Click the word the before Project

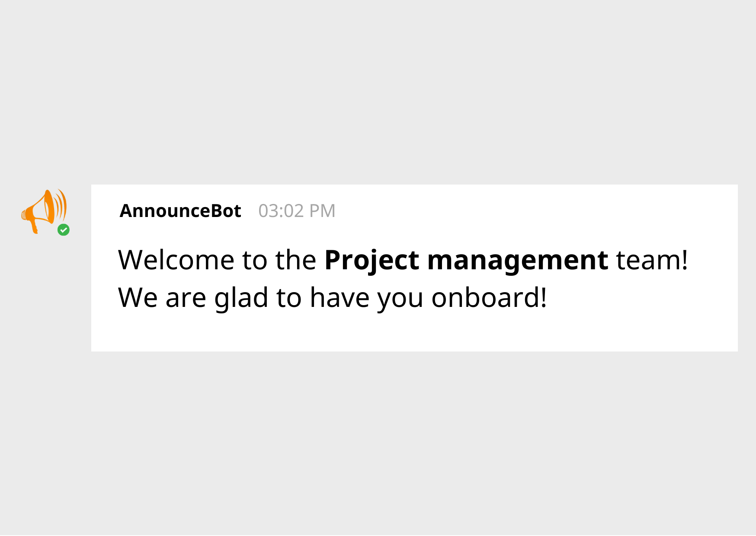(296, 260)
